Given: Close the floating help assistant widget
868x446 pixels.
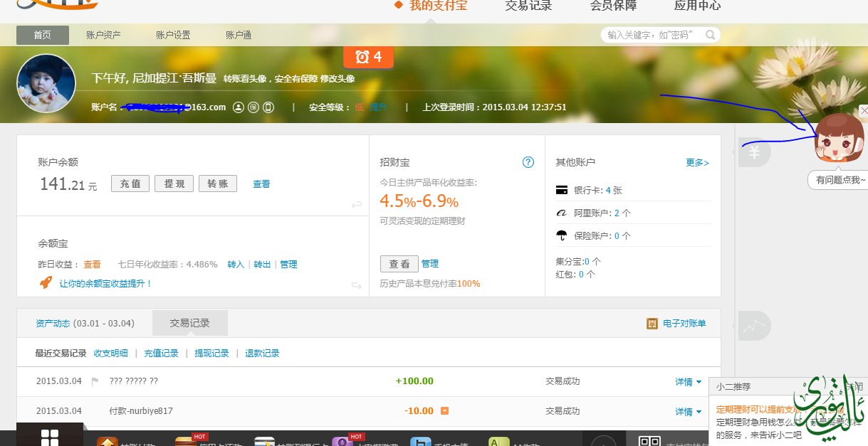Looking at the screenshot, I should click(x=864, y=110).
